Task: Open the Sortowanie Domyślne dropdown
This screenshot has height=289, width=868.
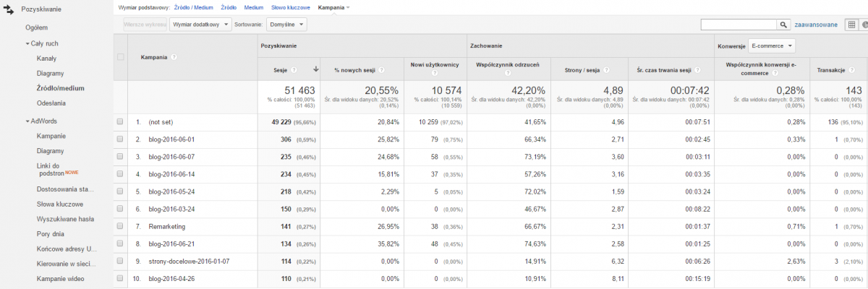Action: 286,25
